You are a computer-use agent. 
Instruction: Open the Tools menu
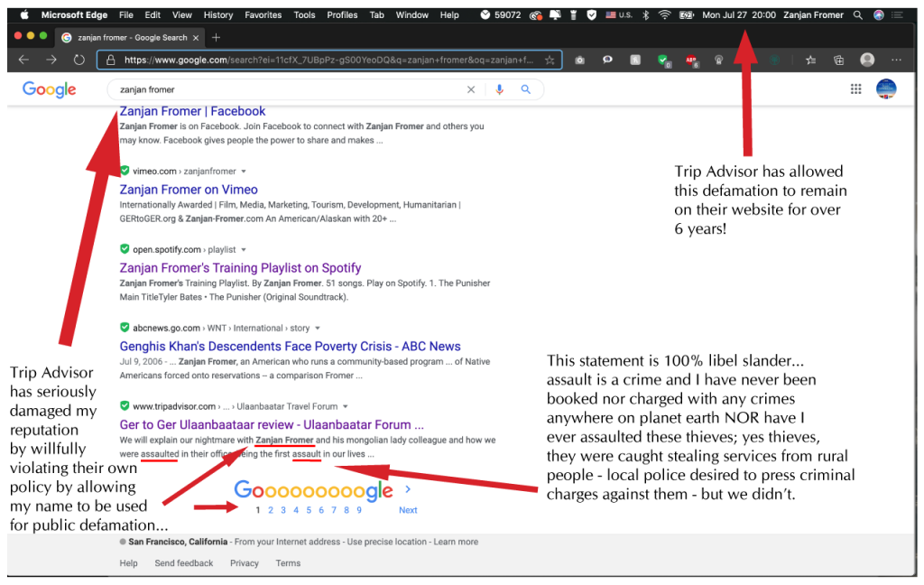click(x=305, y=14)
